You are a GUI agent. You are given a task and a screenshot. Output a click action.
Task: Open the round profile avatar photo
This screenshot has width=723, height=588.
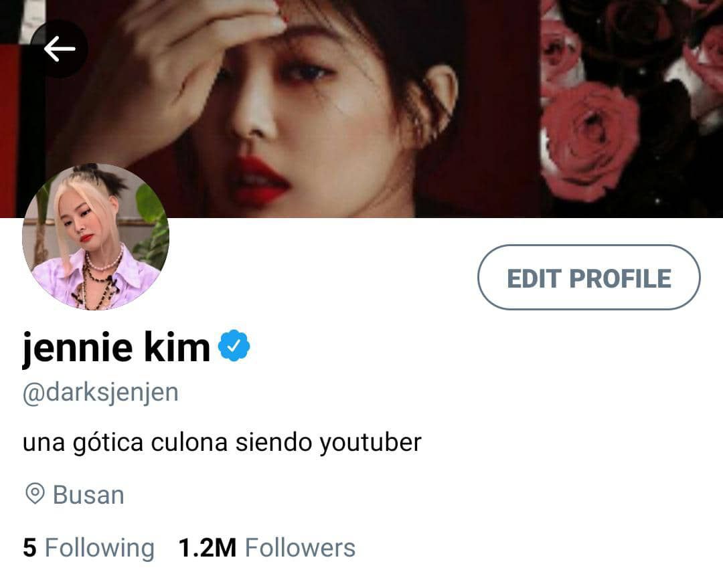click(x=96, y=236)
